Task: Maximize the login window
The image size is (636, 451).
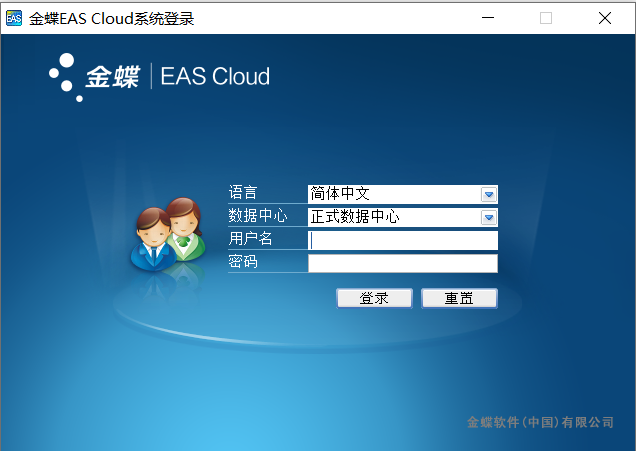Action: point(546,18)
